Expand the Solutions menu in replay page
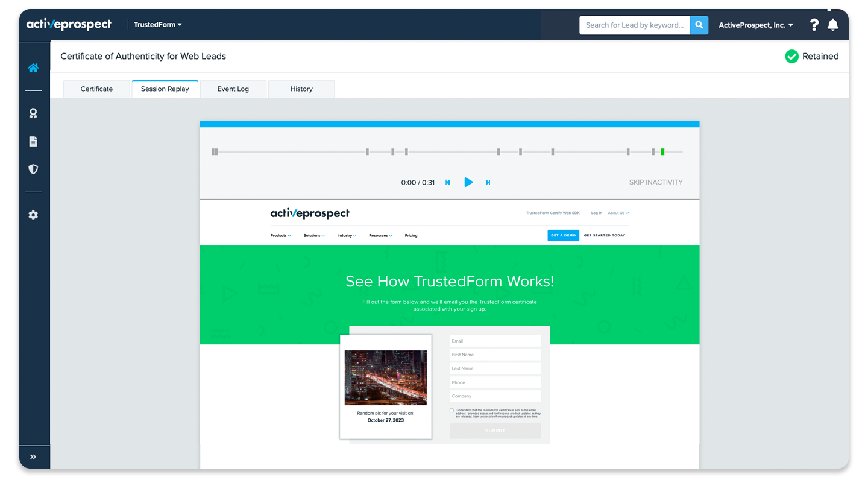The width and height of the screenshot is (868, 480). (x=314, y=236)
